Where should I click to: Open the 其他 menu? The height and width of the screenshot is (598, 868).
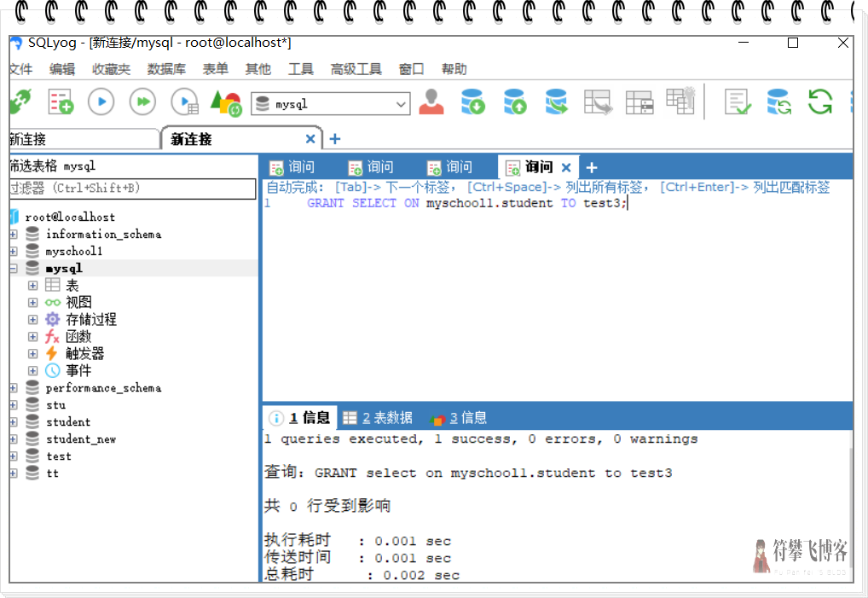tap(258, 69)
